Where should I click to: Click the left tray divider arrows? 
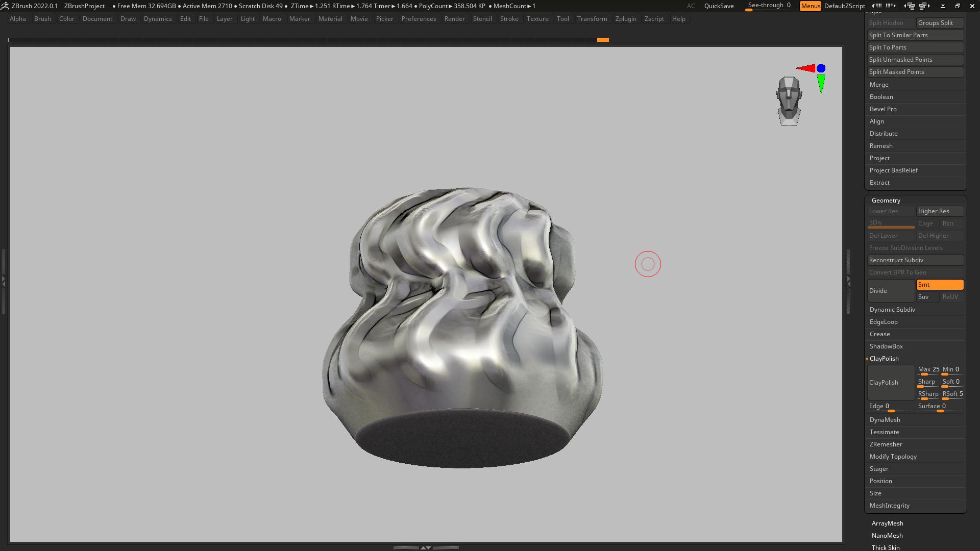tap(4, 281)
